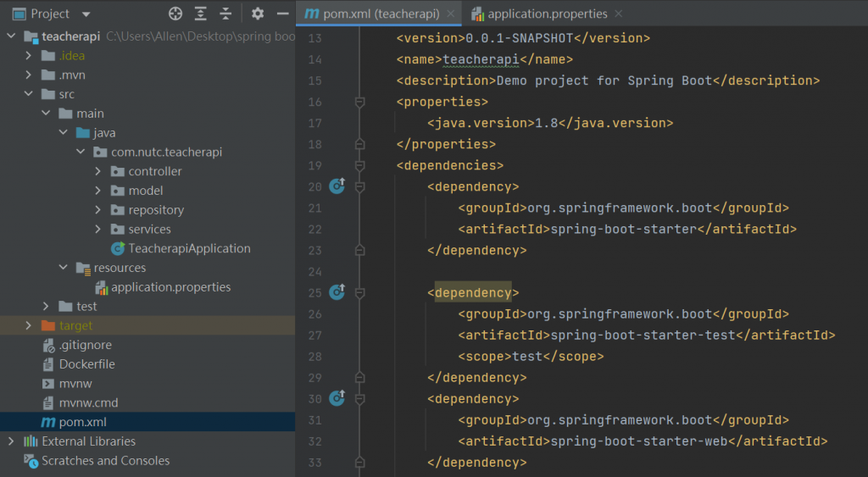Screen dimensions: 868x477
Task: Click the orange target folder icon
Action: click(x=48, y=325)
